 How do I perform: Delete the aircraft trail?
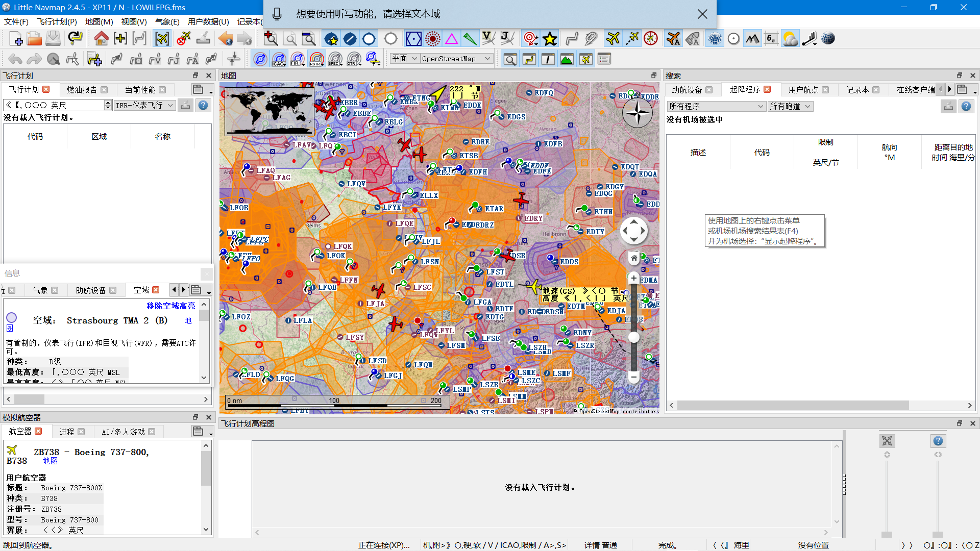coord(183,39)
